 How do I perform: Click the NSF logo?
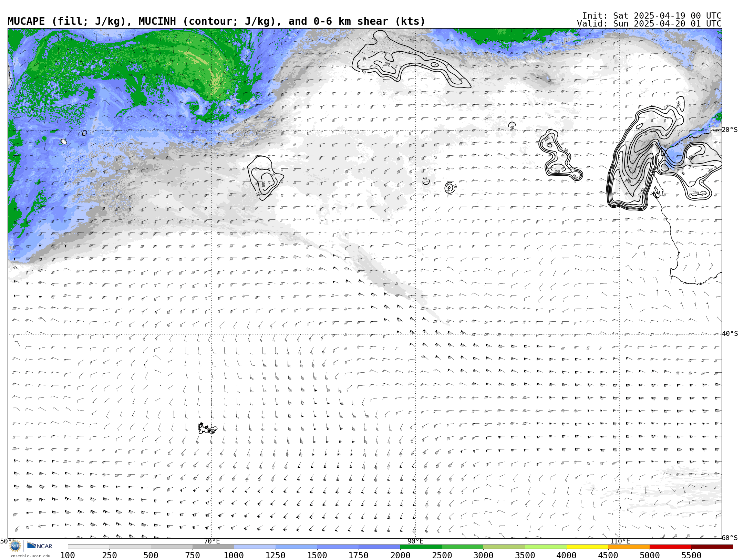[15, 546]
